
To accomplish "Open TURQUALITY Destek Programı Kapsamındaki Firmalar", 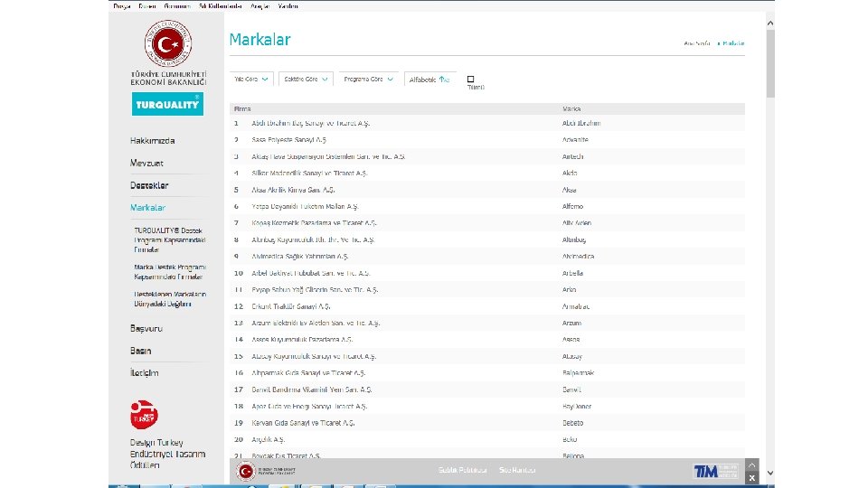I will point(170,239).
